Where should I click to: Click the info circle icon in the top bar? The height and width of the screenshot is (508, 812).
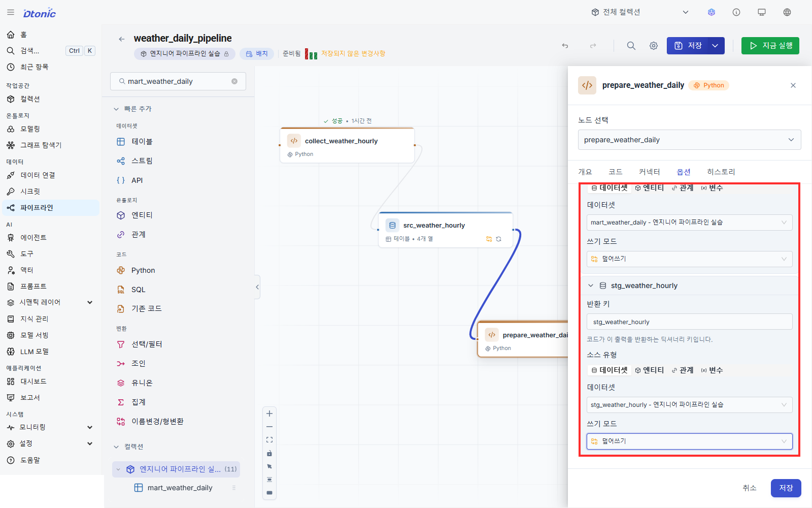[736, 12]
